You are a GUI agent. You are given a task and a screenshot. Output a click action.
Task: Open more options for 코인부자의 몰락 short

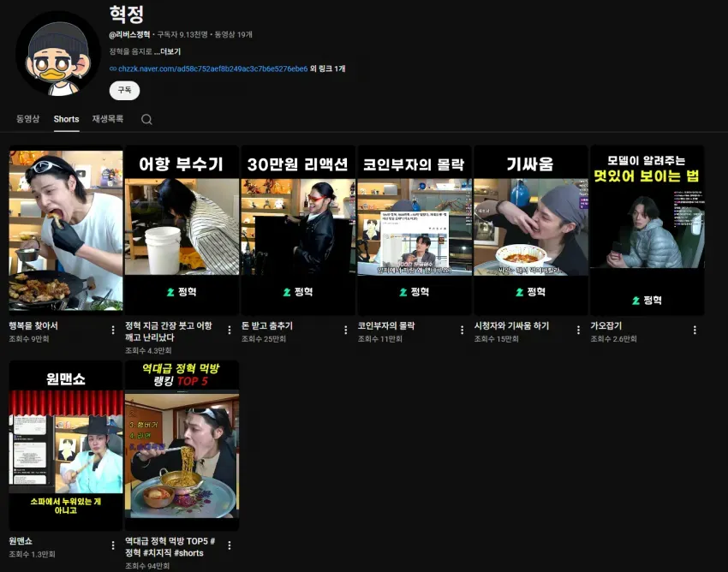(x=462, y=330)
